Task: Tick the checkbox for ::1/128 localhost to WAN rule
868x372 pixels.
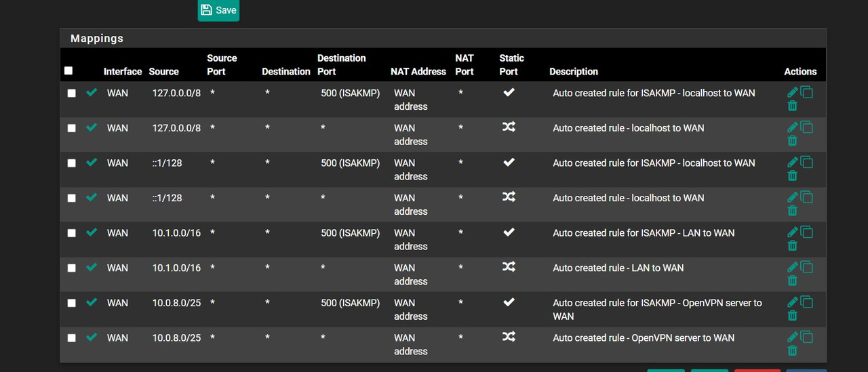Action: point(72,198)
